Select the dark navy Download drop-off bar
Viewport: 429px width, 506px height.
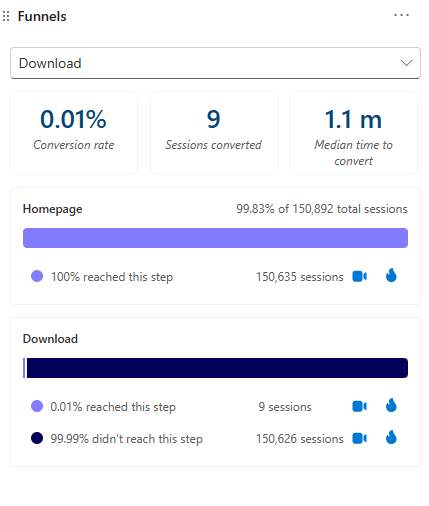(x=217, y=368)
